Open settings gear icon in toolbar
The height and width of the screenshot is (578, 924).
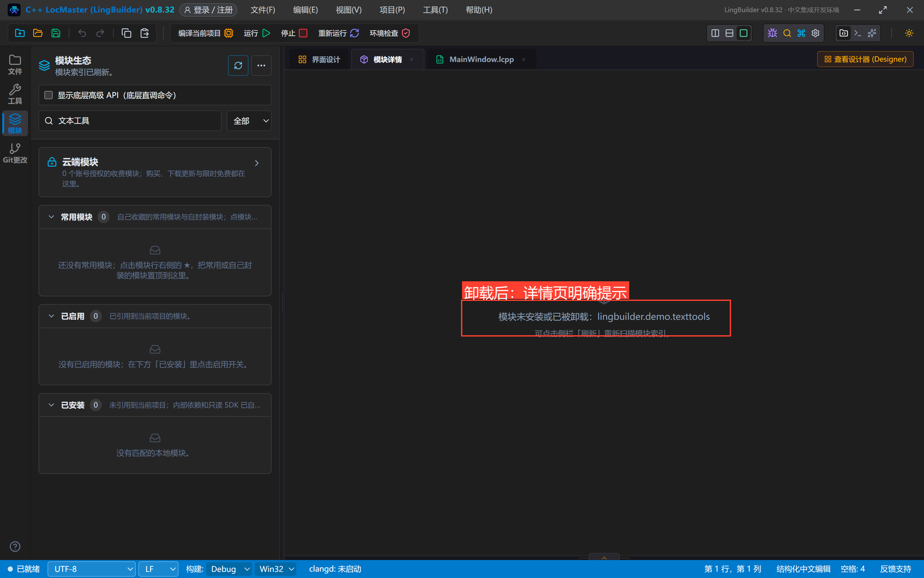(x=815, y=33)
